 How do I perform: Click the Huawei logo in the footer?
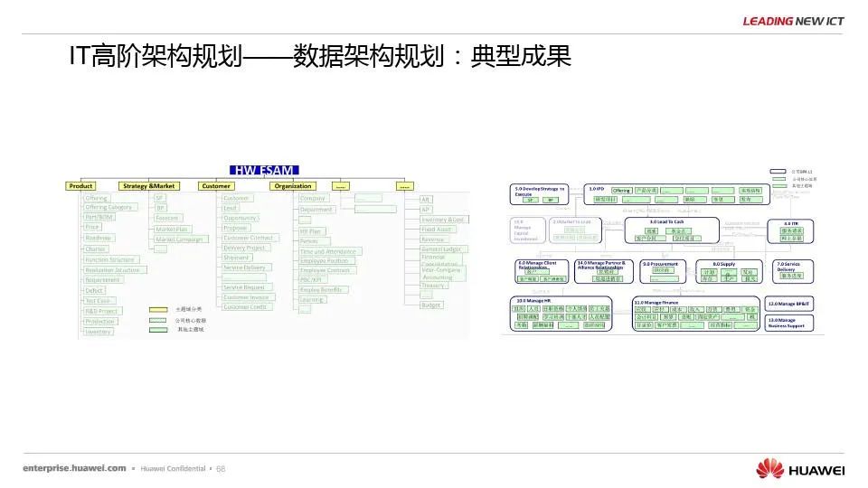[x=800, y=469]
